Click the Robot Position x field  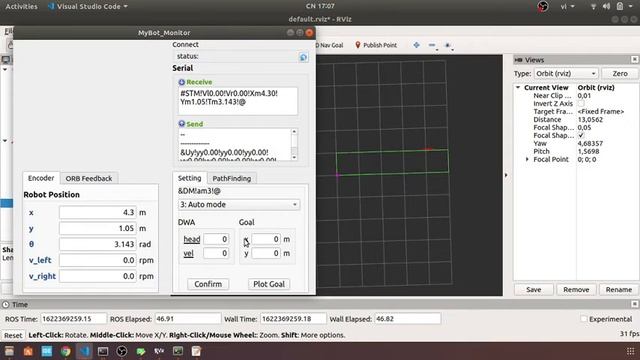coord(98,212)
